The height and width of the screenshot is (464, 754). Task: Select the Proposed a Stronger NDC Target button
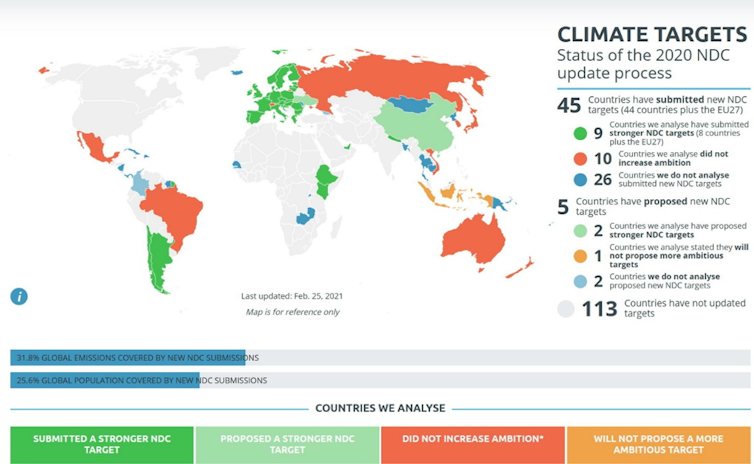coord(286,444)
